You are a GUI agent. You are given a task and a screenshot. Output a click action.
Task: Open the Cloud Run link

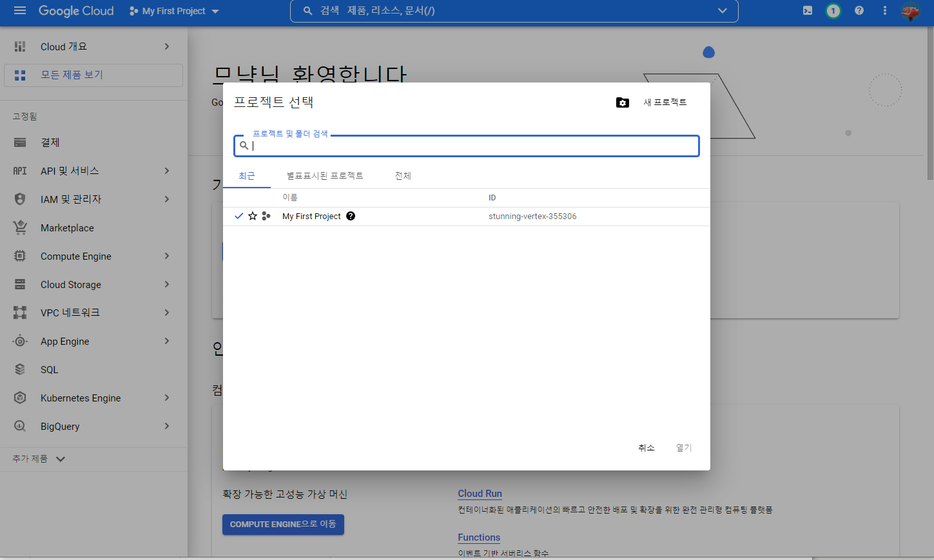click(x=480, y=494)
